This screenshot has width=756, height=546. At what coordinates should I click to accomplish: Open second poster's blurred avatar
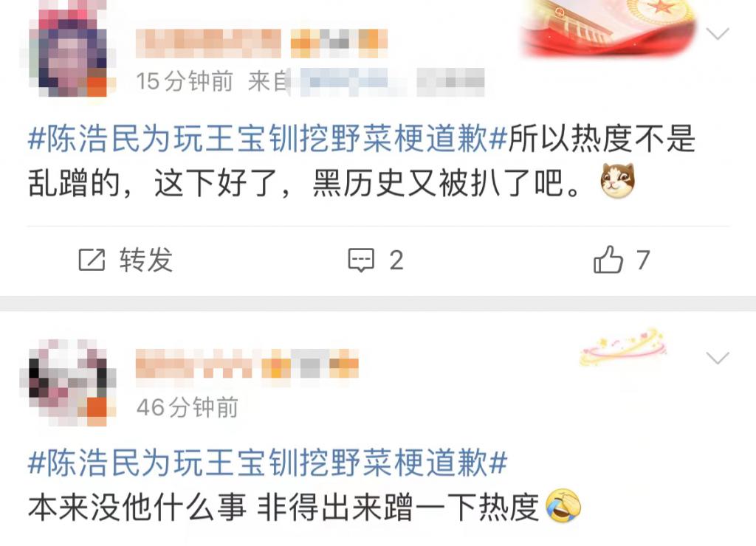[68, 383]
